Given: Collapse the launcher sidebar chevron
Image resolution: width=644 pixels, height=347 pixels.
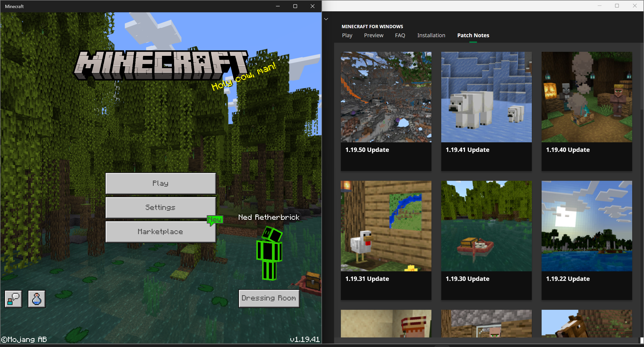Looking at the screenshot, I should (326, 19).
